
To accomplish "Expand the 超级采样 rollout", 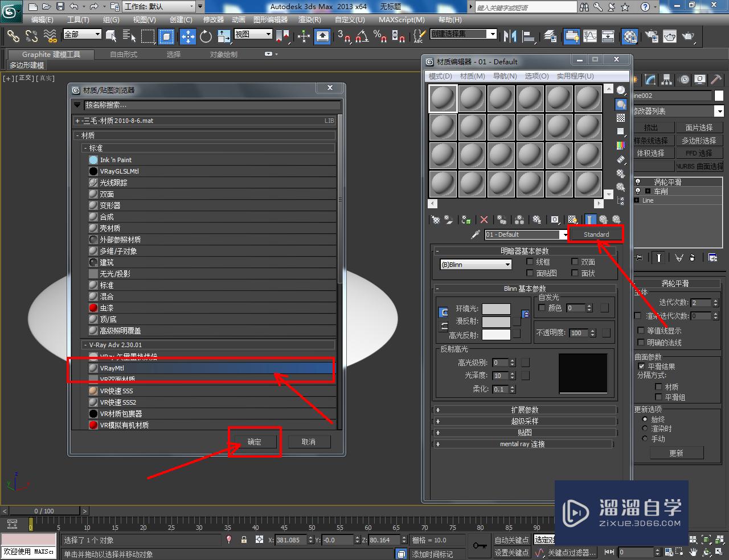I will pos(525,421).
